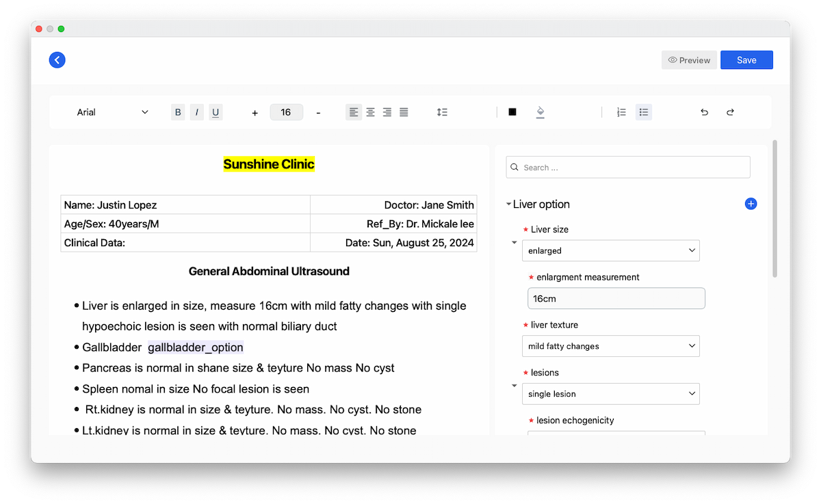Open the Arial font family dropdown
The height and width of the screenshot is (504, 821).
click(x=112, y=112)
